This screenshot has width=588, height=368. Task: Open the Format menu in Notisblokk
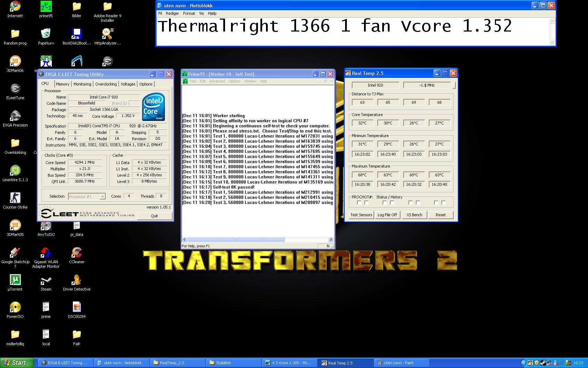click(189, 13)
